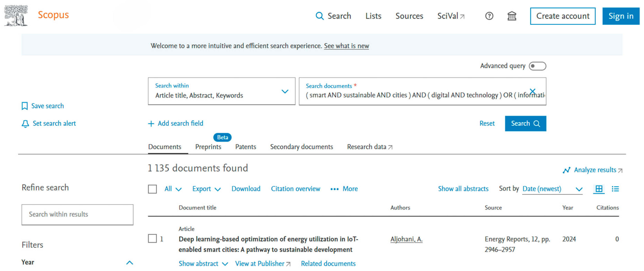Open the institution building icon

tap(511, 16)
